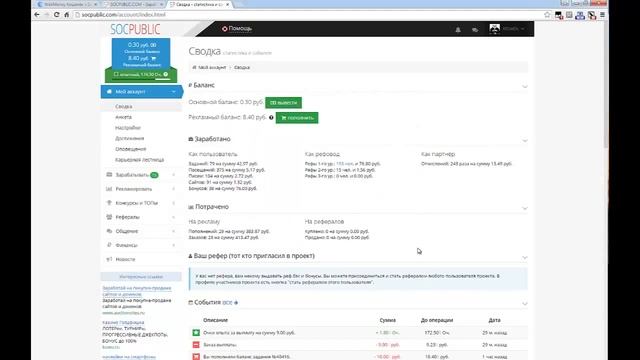Click Мой аккаунт home icon in sidebar
This screenshot has width=640, height=360.
pyautogui.click(x=109, y=91)
